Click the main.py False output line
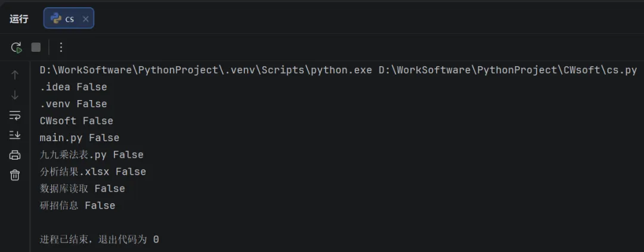Screen dimensions: 644x252 pyautogui.click(x=79, y=138)
